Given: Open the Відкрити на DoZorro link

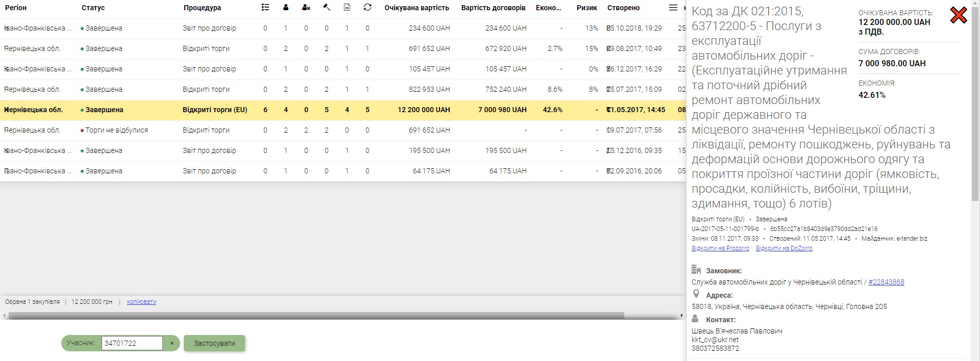Looking at the screenshot, I should (784, 248).
